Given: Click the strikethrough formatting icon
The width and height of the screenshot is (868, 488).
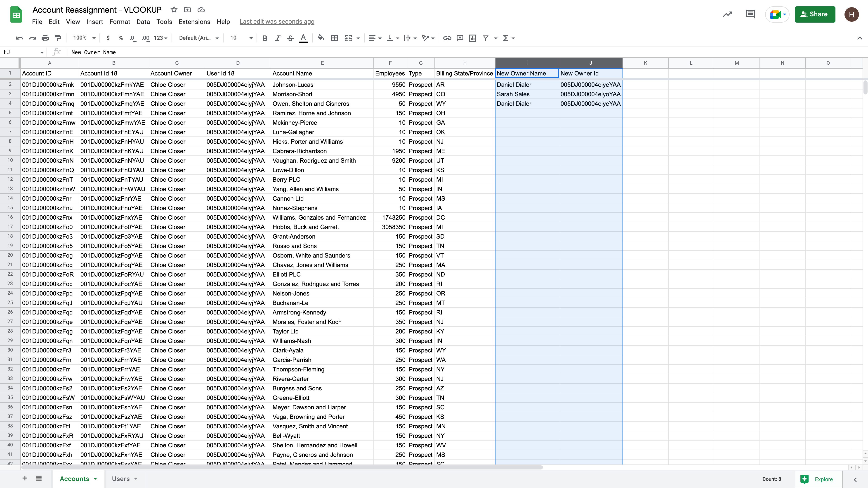Looking at the screenshot, I should [x=290, y=38].
